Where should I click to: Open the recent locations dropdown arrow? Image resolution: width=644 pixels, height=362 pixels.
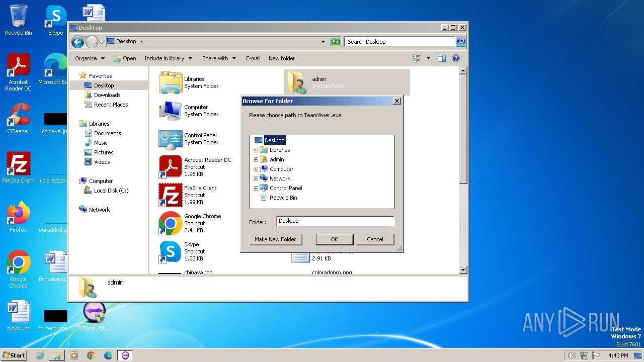[101, 42]
